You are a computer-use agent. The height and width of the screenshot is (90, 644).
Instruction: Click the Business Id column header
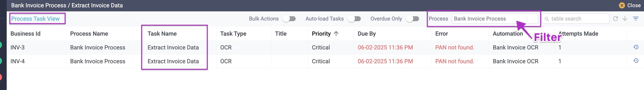tap(25, 34)
